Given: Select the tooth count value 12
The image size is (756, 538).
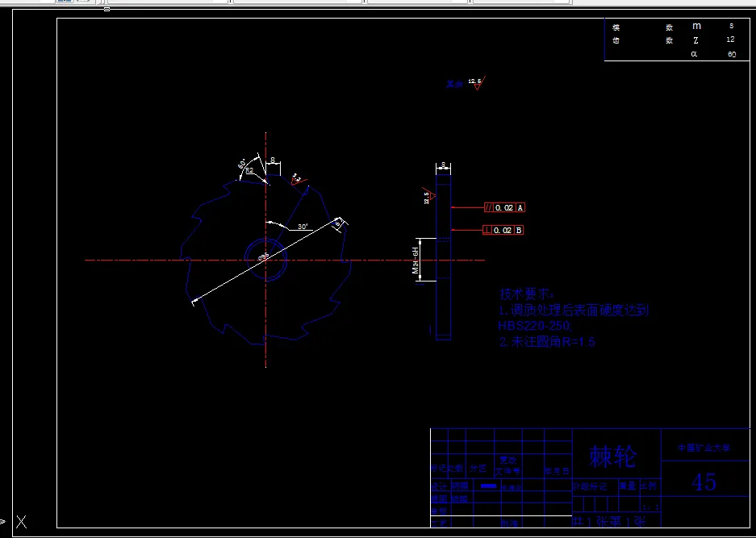Looking at the screenshot, I should tap(731, 40).
